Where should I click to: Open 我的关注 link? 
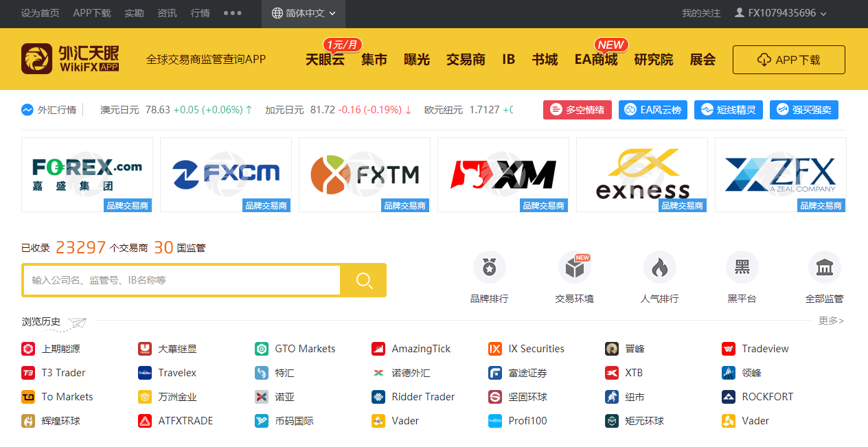701,13
